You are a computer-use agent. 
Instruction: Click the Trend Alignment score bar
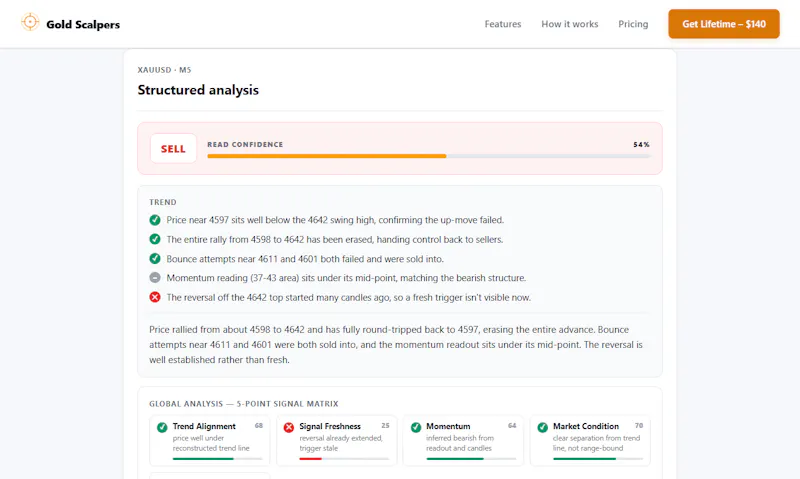pos(218,459)
